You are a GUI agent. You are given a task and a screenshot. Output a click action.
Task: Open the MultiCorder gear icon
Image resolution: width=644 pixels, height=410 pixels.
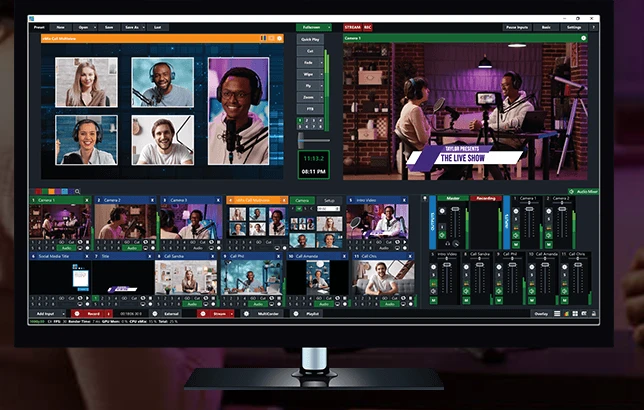246,313
